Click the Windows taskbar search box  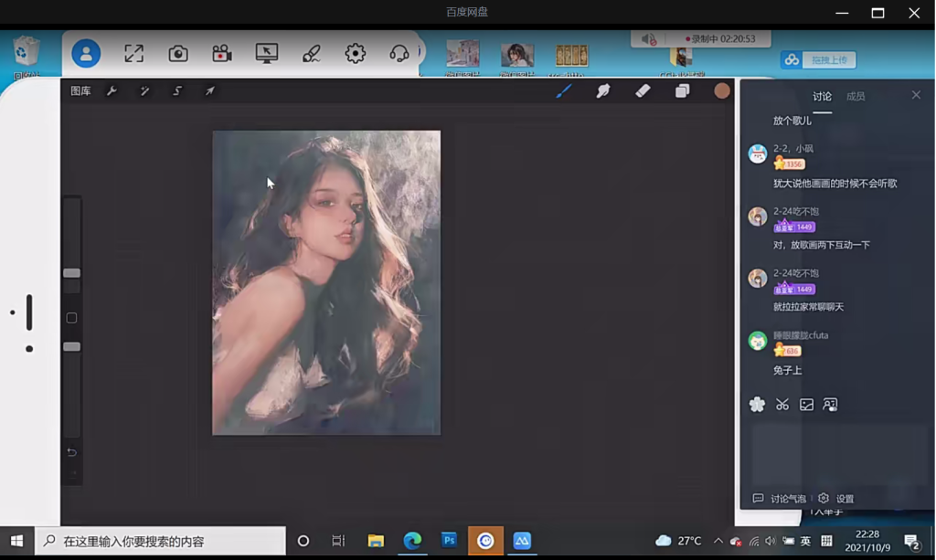[x=161, y=541]
